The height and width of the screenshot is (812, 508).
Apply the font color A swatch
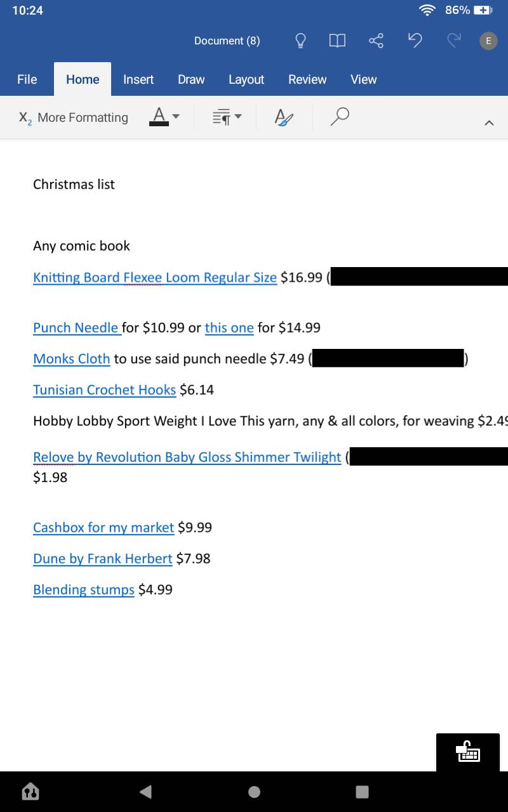point(159,117)
